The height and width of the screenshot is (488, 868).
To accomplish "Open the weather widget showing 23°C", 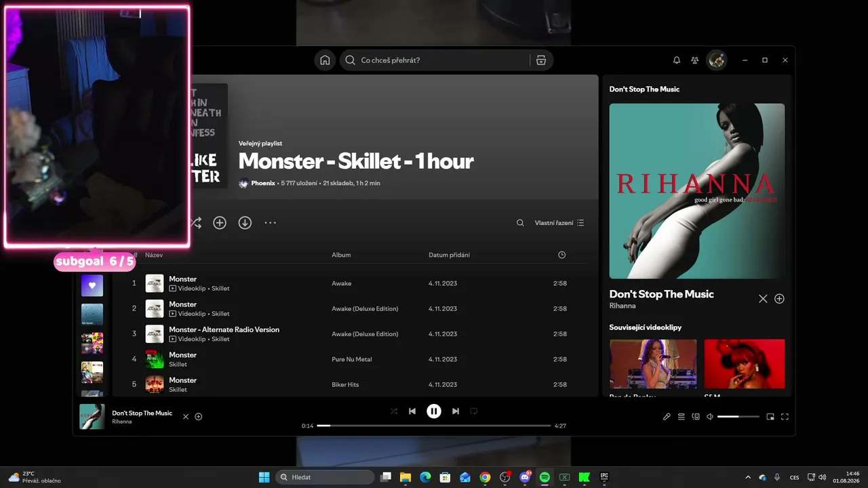I will [34, 477].
